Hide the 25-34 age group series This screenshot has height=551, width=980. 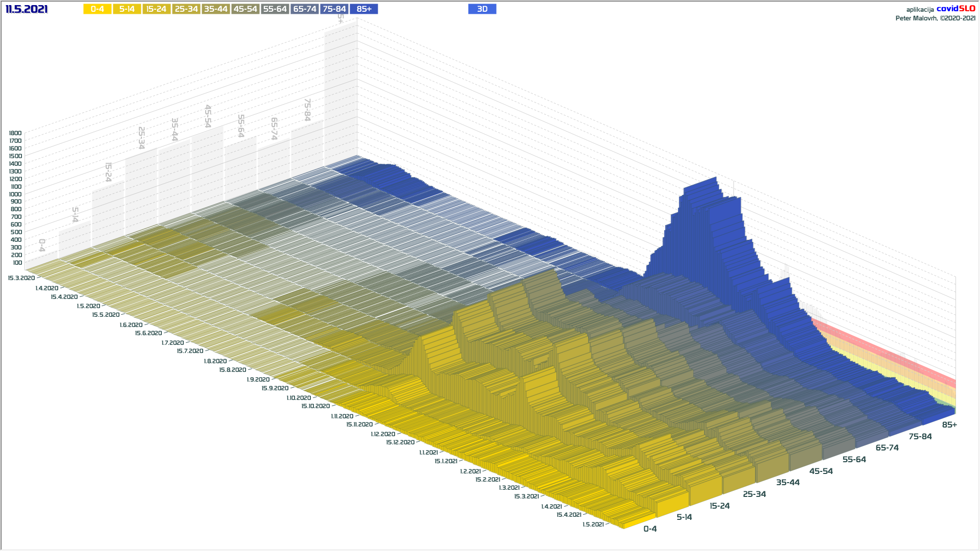pyautogui.click(x=186, y=9)
